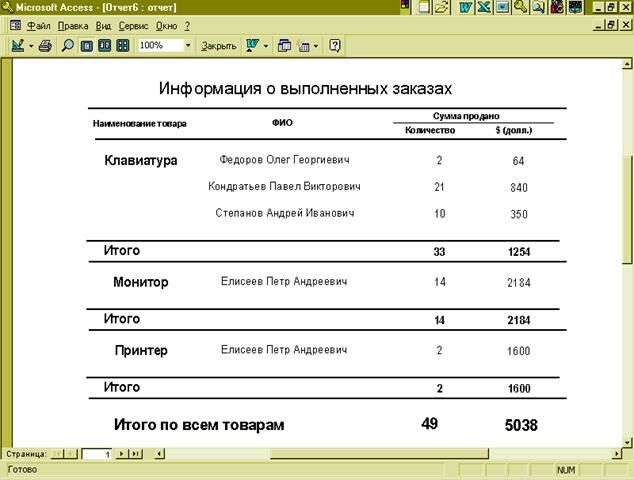Expand the Office Links dropdown arrow
This screenshot has height=480, width=634.
(266, 46)
